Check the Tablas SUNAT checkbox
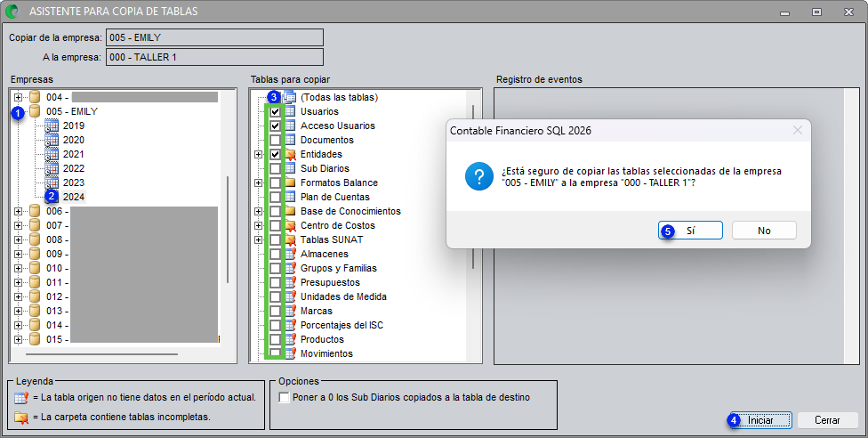The height and width of the screenshot is (438, 868). pos(275,240)
